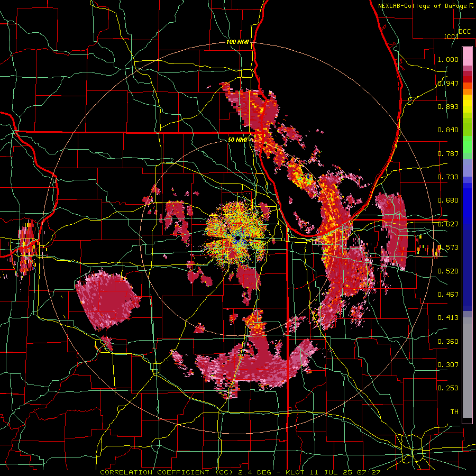Pick the light pink top color bar segment
The width and height of the screenshot is (476, 476).
[467, 56]
